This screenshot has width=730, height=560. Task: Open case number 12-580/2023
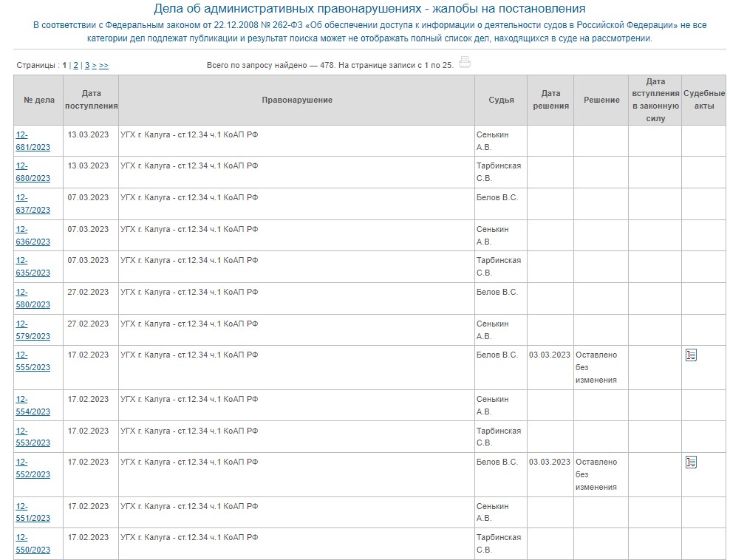point(33,298)
